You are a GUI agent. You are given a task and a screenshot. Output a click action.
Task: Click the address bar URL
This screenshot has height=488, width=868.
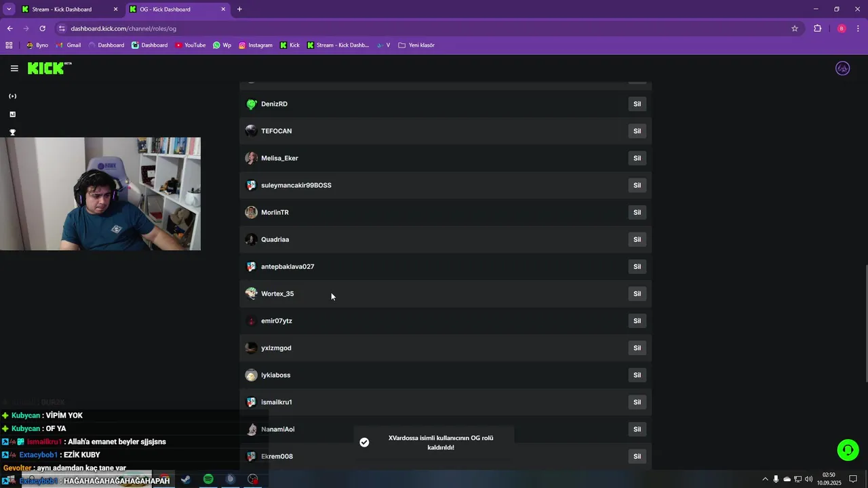123,28
